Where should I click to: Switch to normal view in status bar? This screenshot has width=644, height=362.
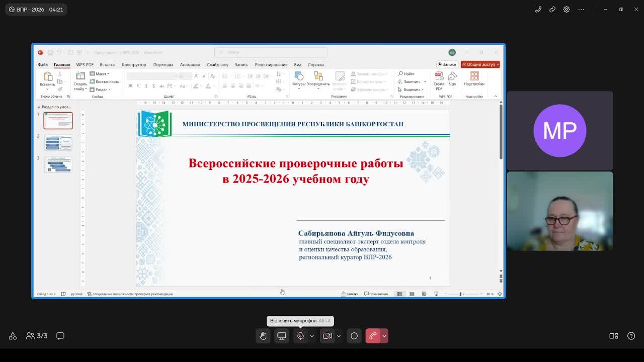tap(399, 294)
